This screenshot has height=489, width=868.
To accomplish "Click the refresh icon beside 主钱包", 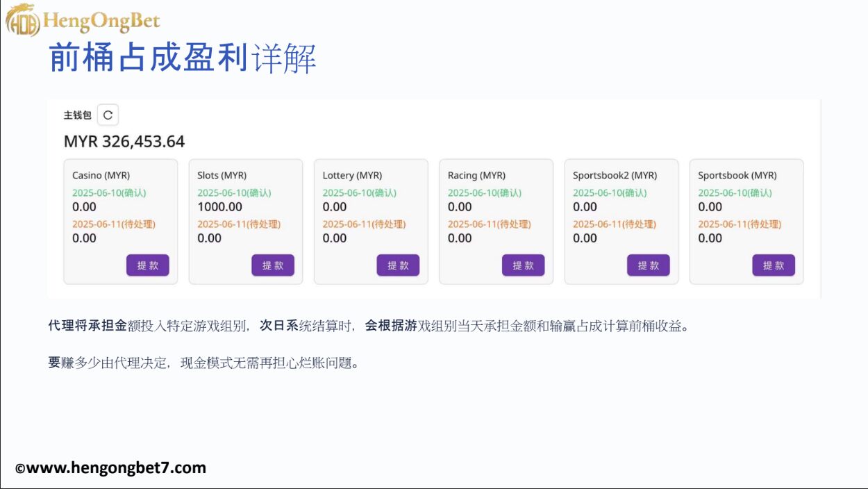I will pyautogui.click(x=108, y=115).
